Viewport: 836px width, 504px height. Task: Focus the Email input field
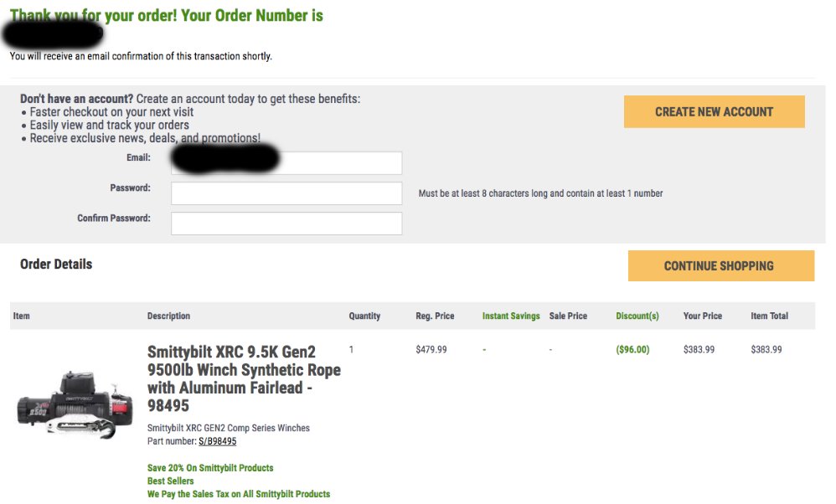[286, 162]
